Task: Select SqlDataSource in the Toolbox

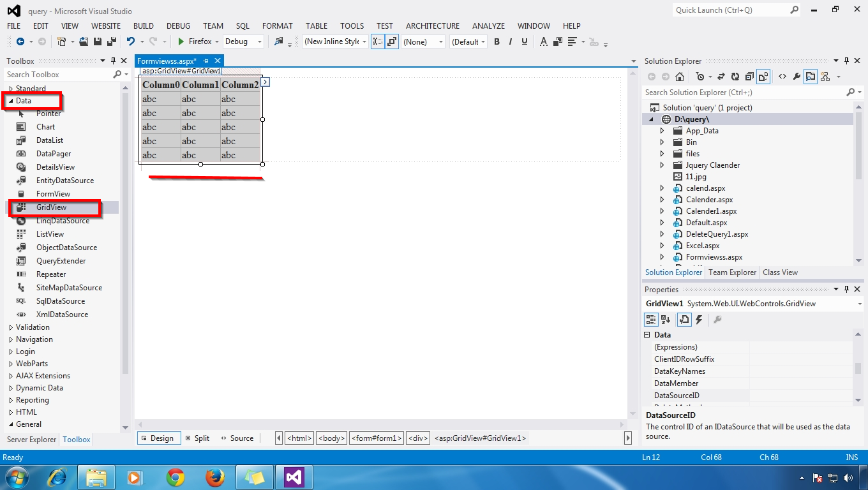Action: click(x=60, y=301)
